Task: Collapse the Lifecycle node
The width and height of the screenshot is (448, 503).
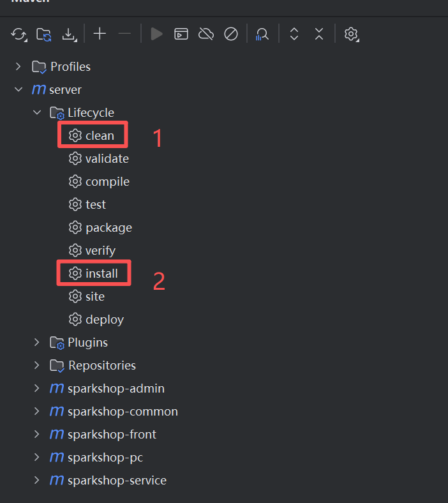Action: (x=37, y=113)
